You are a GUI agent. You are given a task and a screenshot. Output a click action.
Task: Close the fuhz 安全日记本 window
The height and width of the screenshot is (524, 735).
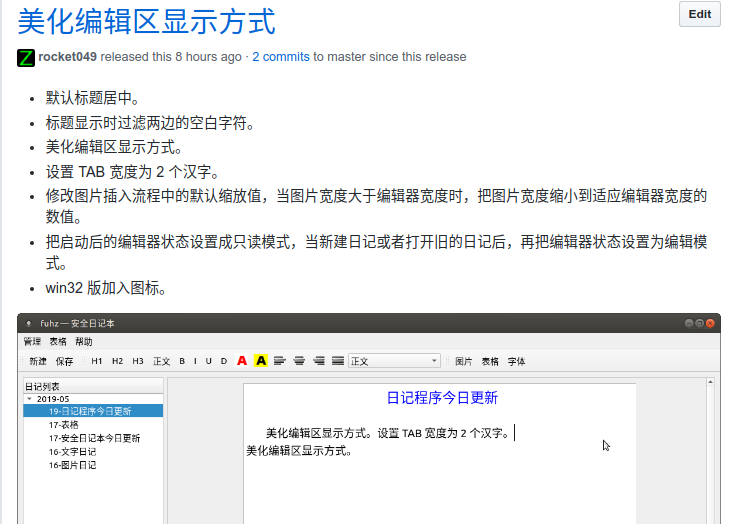(x=710, y=323)
